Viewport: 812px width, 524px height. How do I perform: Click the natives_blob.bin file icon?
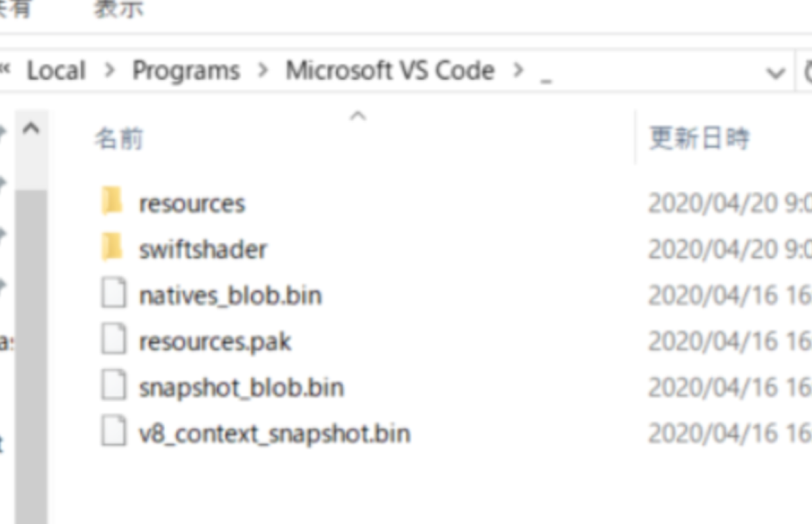point(114,294)
